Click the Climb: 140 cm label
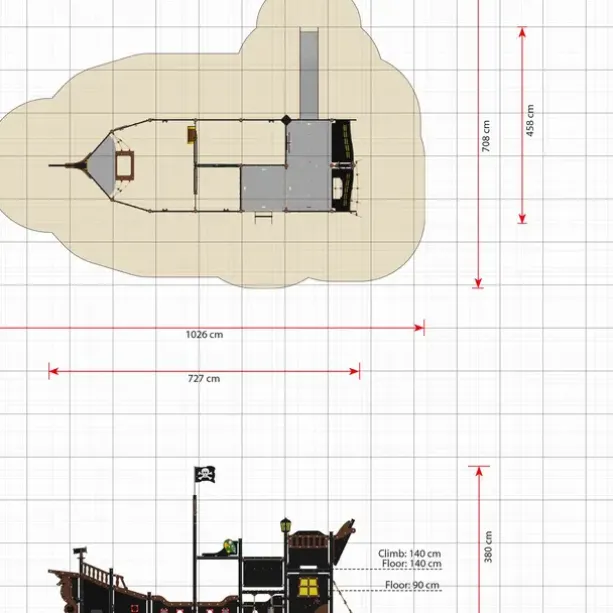Viewport: 613px width, 613px height. (409, 554)
